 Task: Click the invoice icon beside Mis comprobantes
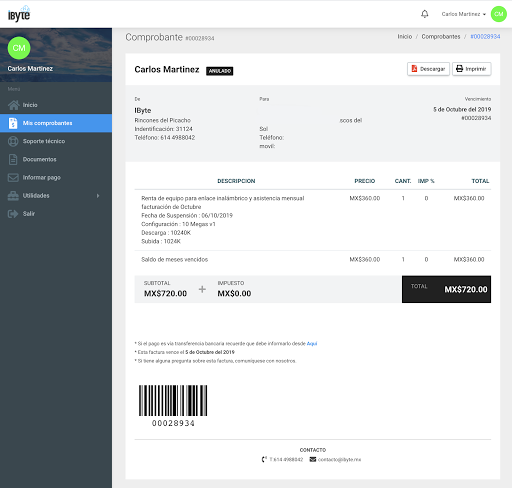13,123
